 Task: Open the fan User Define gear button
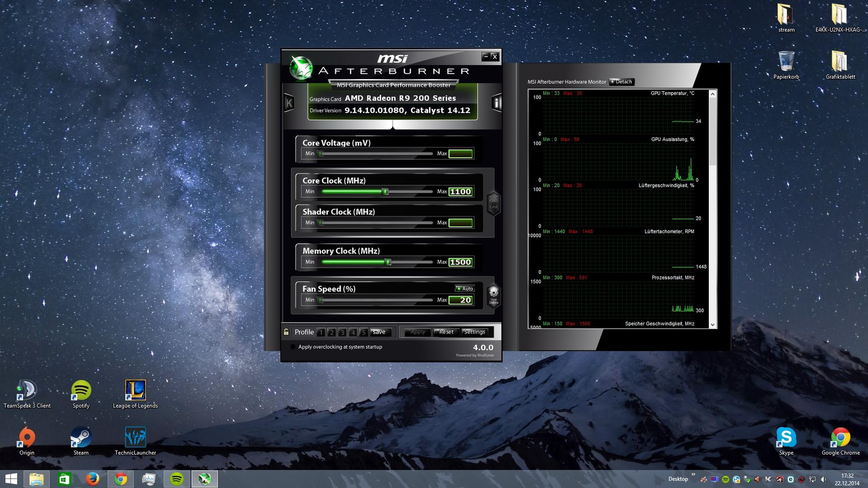tap(493, 296)
